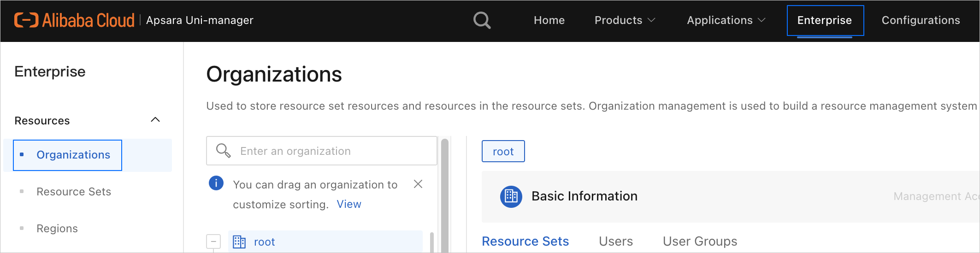Switch to the User Groups tab

[700, 241]
